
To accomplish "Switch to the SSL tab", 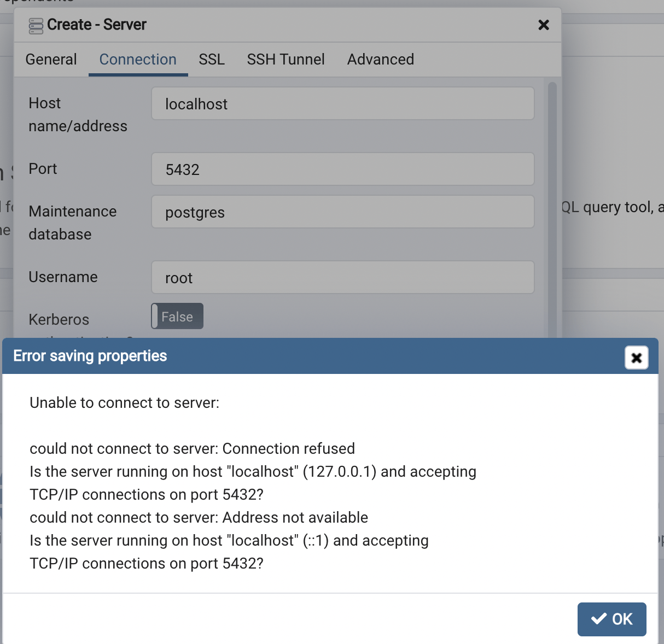I will pyautogui.click(x=211, y=60).
